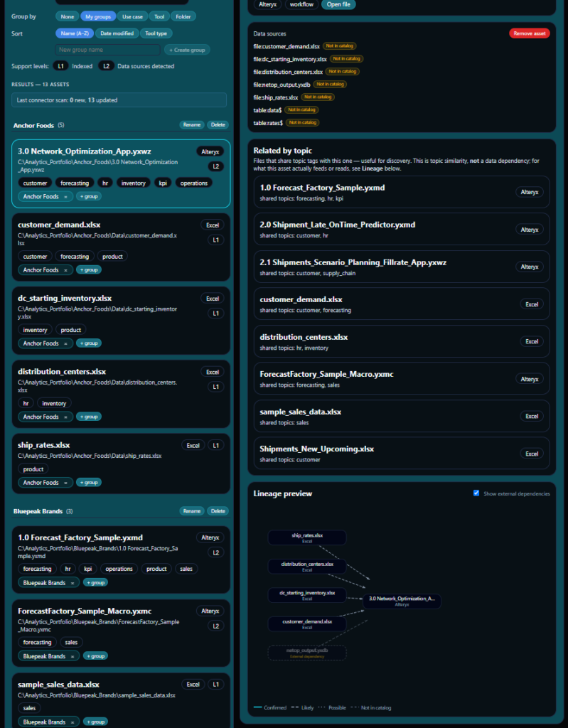Select the dc_starting_inventory.xlsx asset card
Screen dimensions: 568x728
point(121,321)
